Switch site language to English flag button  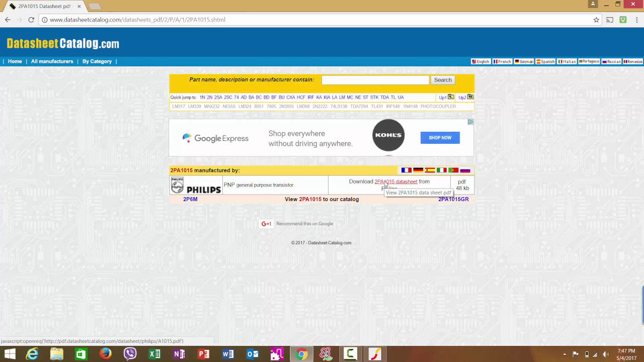[480, 61]
